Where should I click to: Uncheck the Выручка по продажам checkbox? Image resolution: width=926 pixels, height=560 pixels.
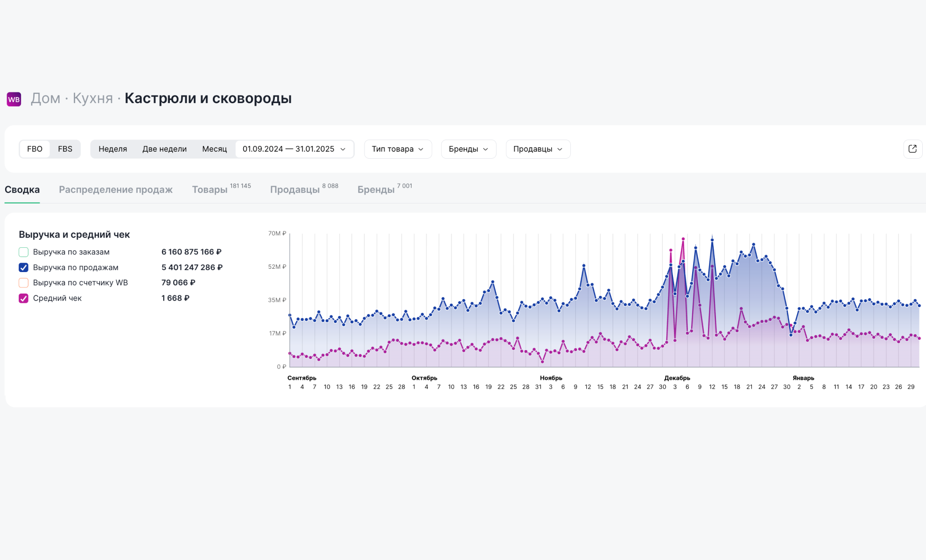point(23,267)
